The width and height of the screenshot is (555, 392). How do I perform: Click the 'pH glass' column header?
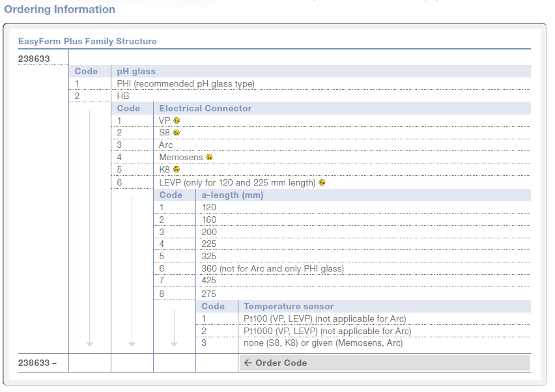pos(136,72)
